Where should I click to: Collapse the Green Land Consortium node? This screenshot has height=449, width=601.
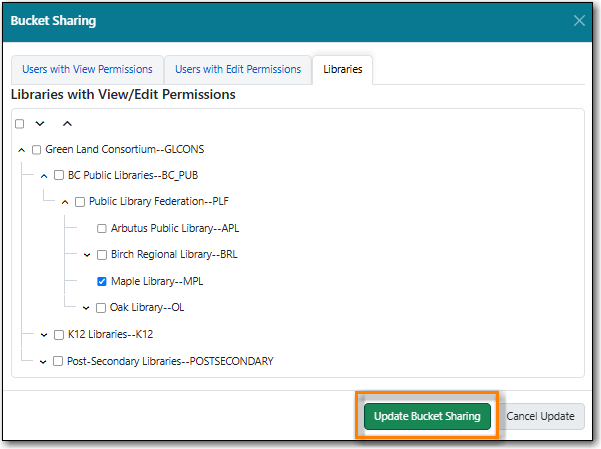(x=22, y=150)
